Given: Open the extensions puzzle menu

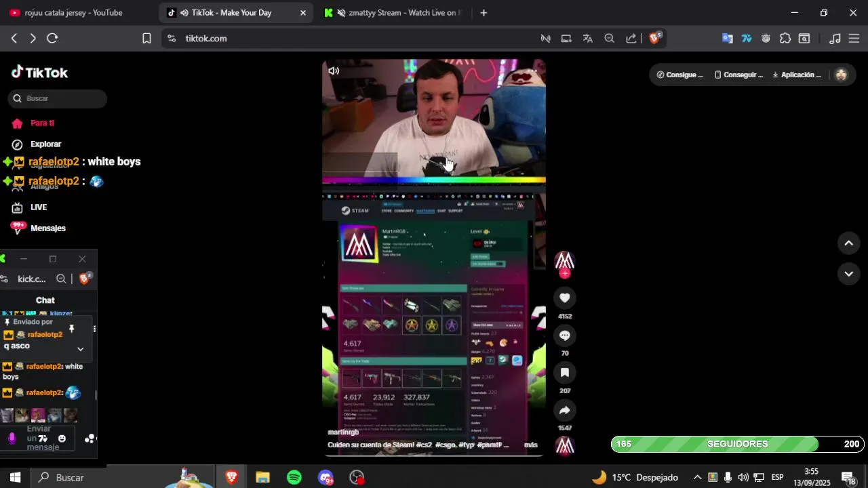Looking at the screenshot, I should 785,39.
